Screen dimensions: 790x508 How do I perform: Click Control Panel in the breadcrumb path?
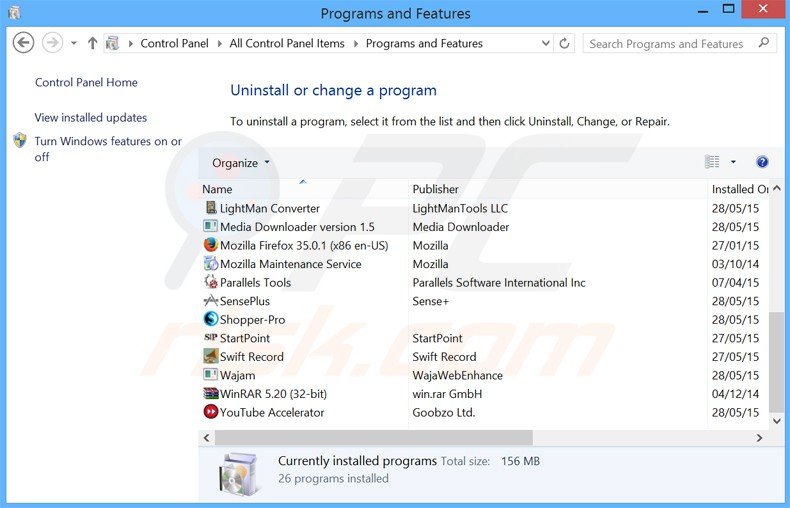[174, 43]
